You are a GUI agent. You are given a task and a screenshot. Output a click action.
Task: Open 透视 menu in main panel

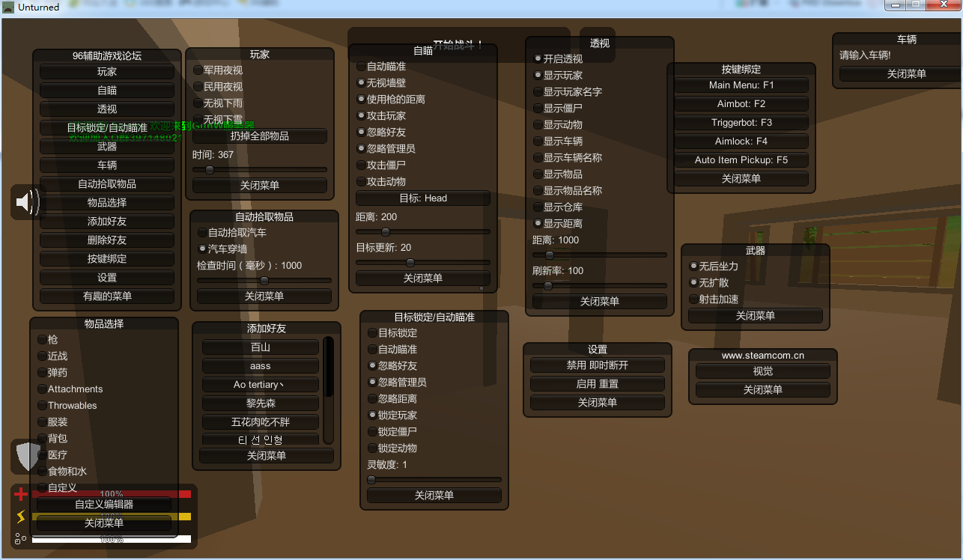tap(107, 109)
